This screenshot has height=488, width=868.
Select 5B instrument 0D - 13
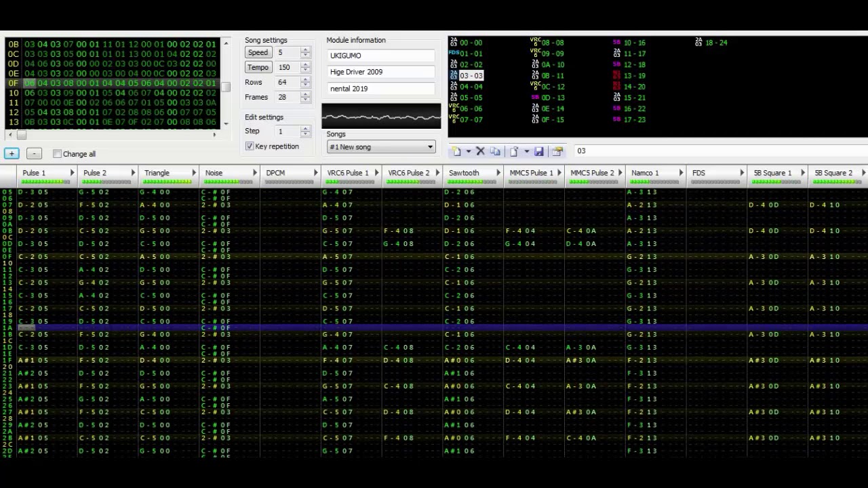(548, 98)
